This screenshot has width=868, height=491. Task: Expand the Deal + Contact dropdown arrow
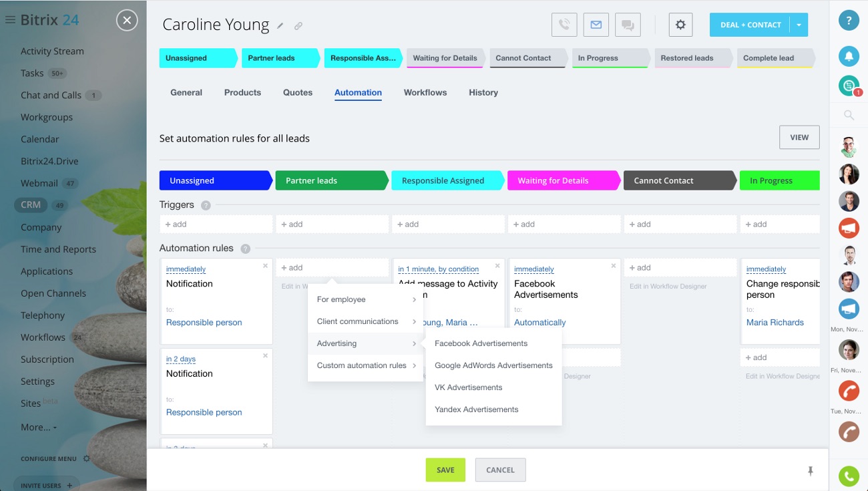(x=799, y=25)
